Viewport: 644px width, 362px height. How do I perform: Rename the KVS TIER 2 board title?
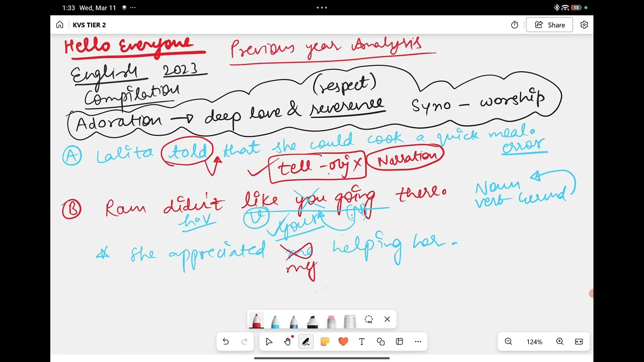[x=89, y=25]
